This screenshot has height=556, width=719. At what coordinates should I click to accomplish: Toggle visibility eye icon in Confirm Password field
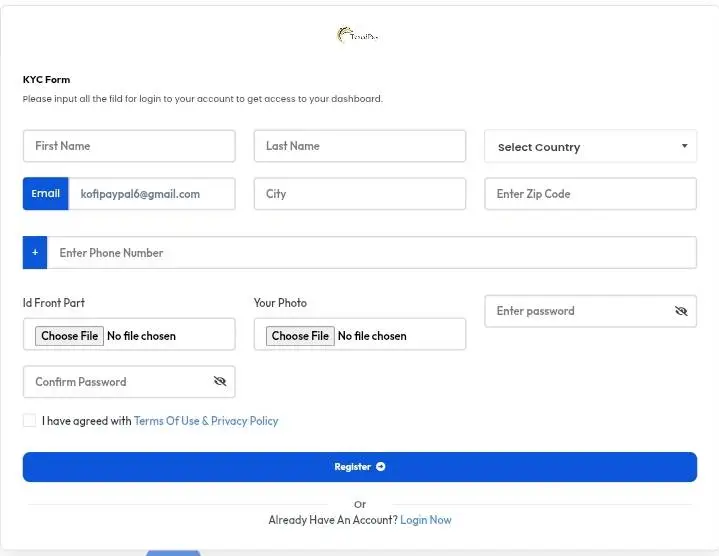click(220, 382)
